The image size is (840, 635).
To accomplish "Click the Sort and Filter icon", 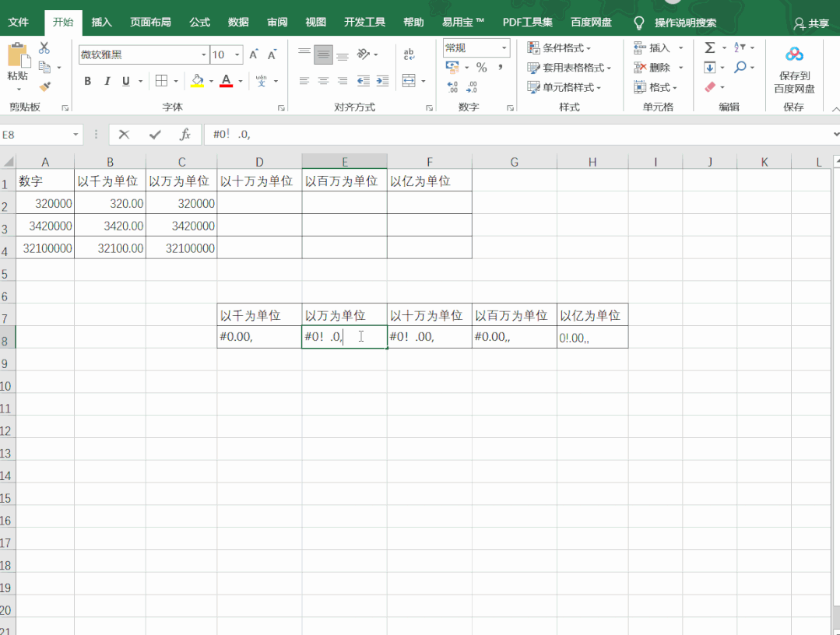I will pyautogui.click(x=740, y=47).
